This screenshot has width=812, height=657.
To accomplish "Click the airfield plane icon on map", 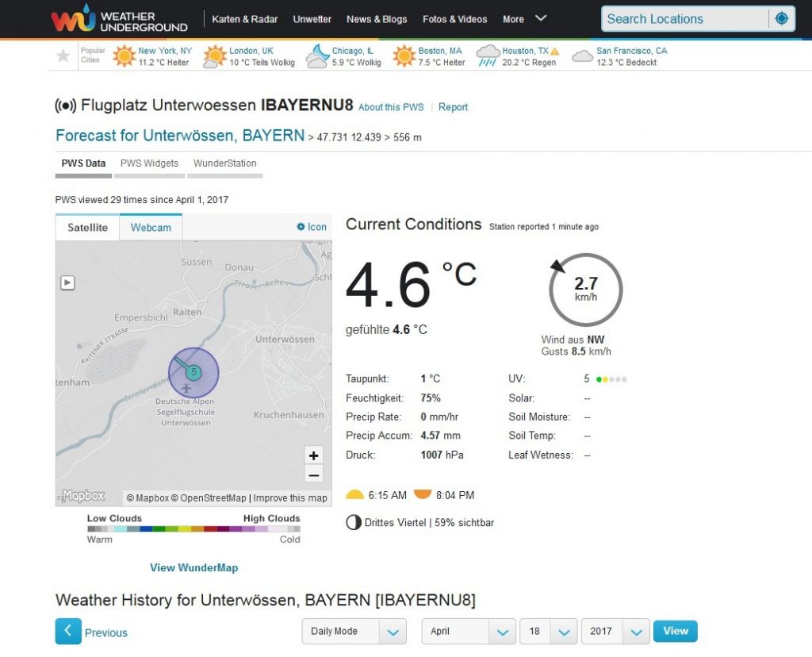I will point(186,388).
